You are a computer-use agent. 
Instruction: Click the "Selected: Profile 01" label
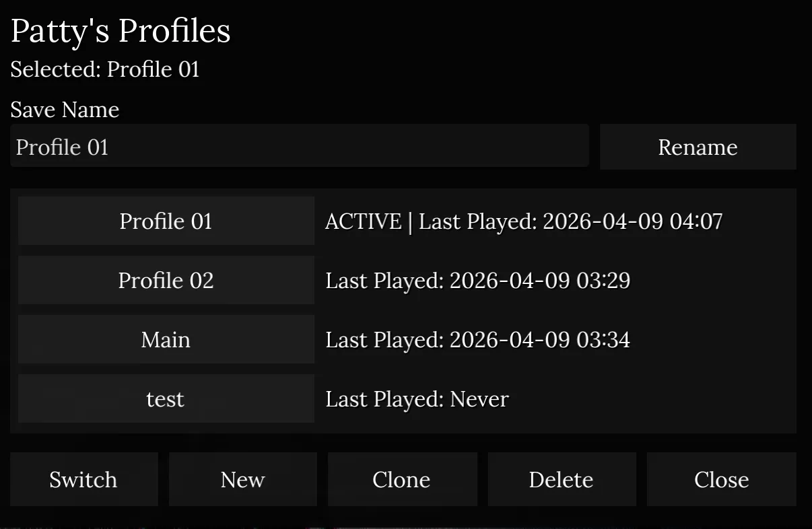105,69
